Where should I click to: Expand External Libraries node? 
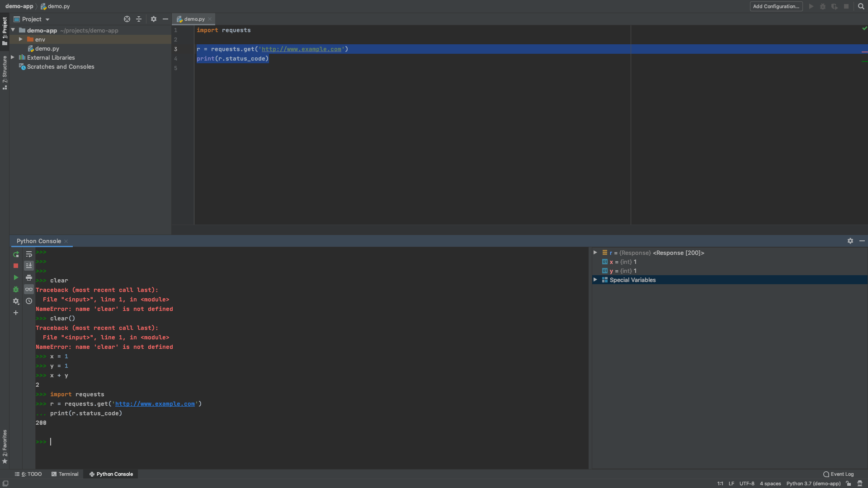coord(13,57)
